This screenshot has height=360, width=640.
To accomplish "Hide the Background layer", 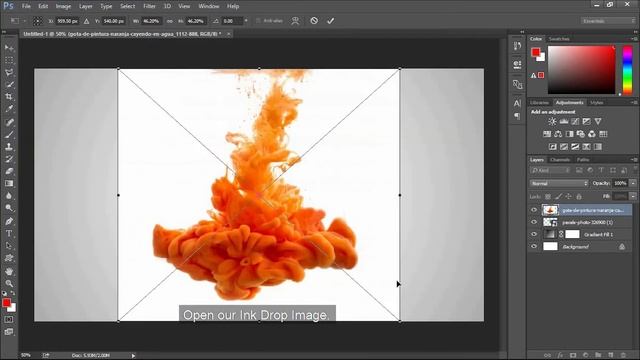I will (534, 247).
